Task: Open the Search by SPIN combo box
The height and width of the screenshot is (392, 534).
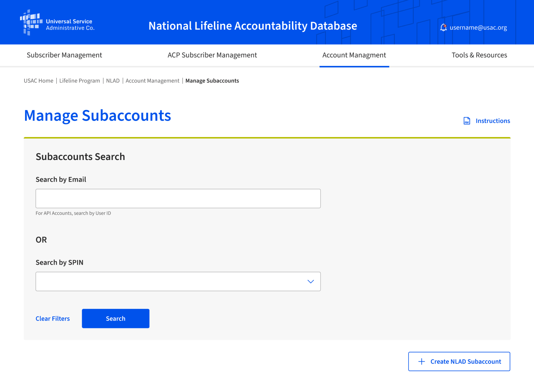Action: pos(178,282)
